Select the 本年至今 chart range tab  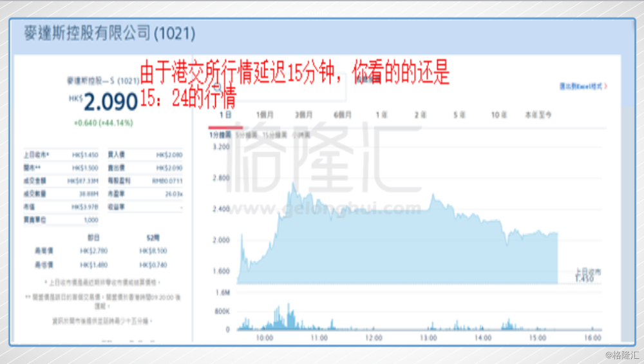click(x=538, y=115)
